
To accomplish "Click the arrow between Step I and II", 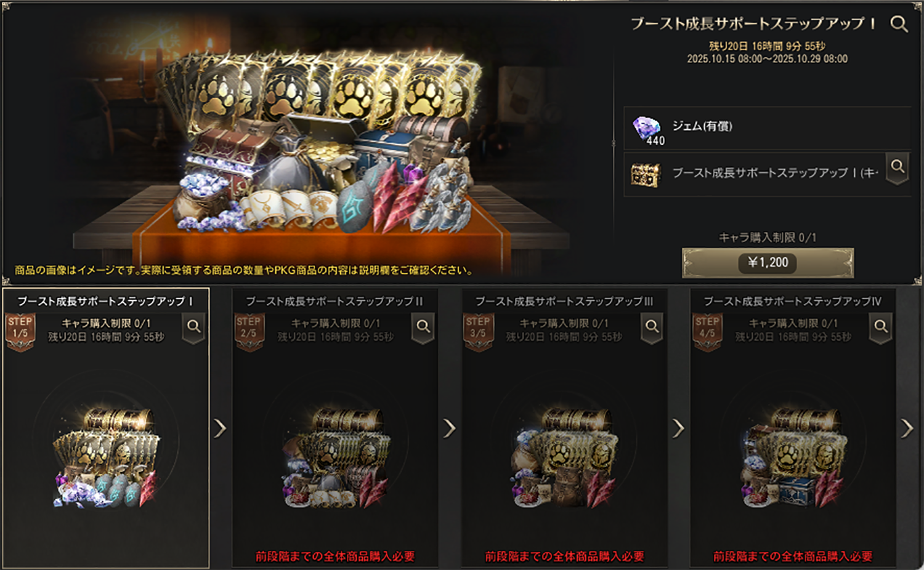I will pyautogui.click(x=220, y=428).
